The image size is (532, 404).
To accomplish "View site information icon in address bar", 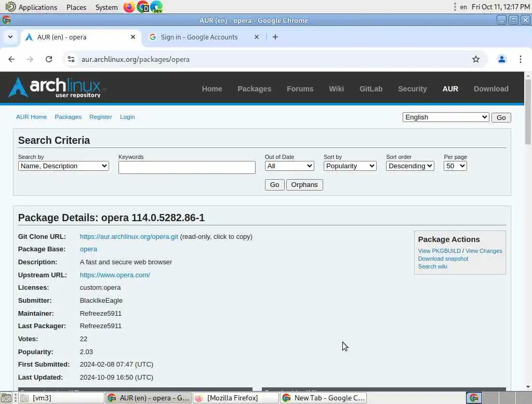I will 71,59.
